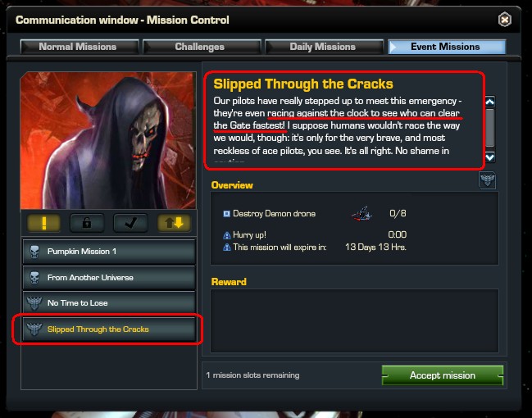
Task: Select the No Time to Lose mission
Action: [x=109, y=303]
